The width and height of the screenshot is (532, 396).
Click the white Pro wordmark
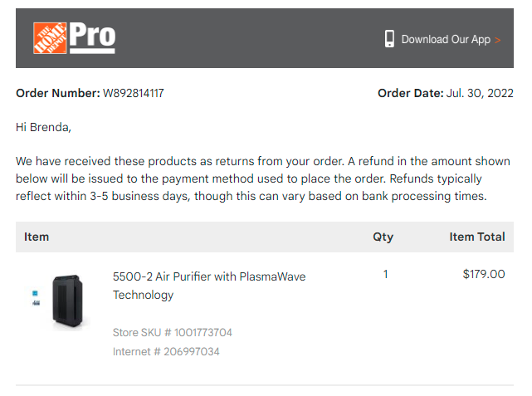point(92,37)
